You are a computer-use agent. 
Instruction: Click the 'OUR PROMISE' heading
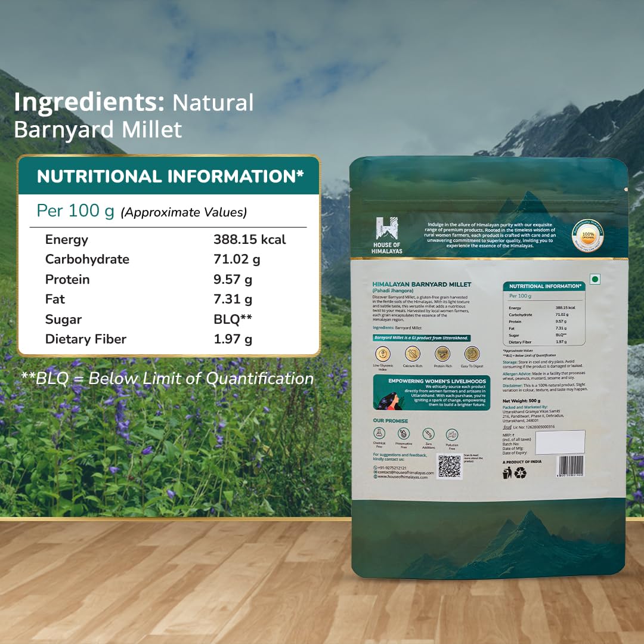390,420
